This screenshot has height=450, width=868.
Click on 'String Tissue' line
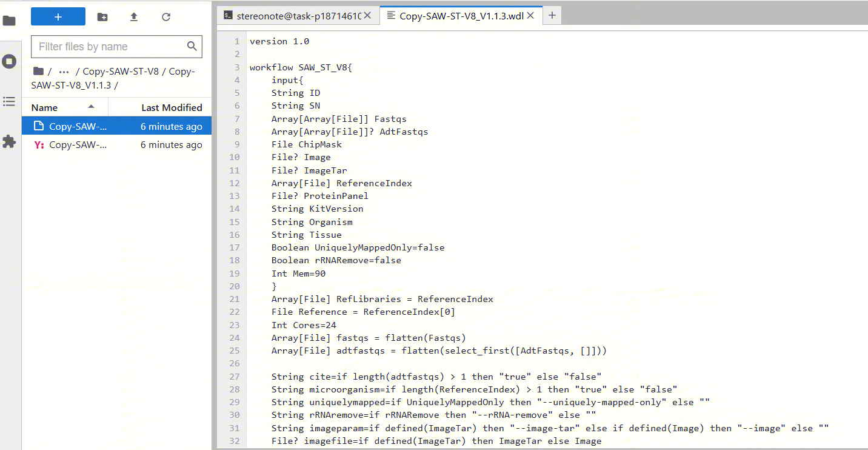307,235
